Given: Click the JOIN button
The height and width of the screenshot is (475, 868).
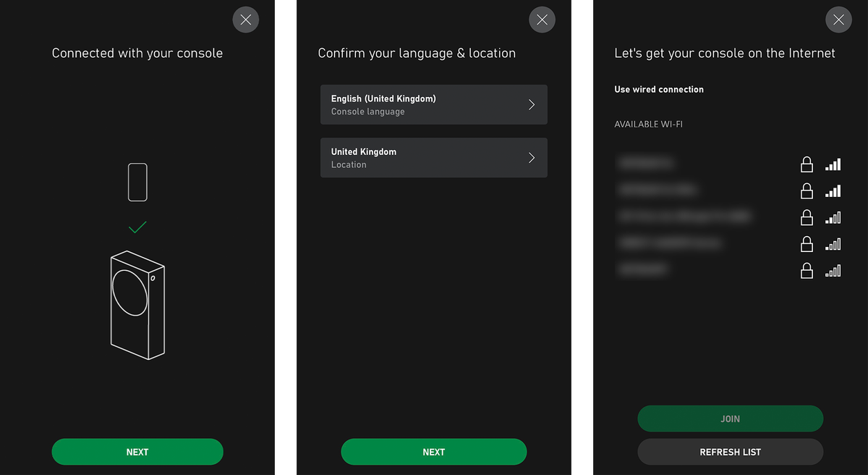Looking at the screenshot, I should point(731,419).
